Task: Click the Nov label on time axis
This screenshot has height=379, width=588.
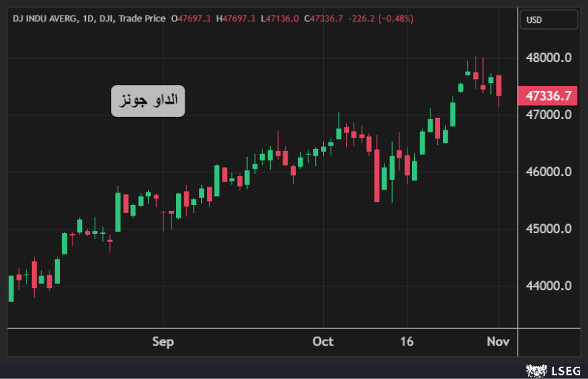Action: pyautogui.click(x=499, y=341)
